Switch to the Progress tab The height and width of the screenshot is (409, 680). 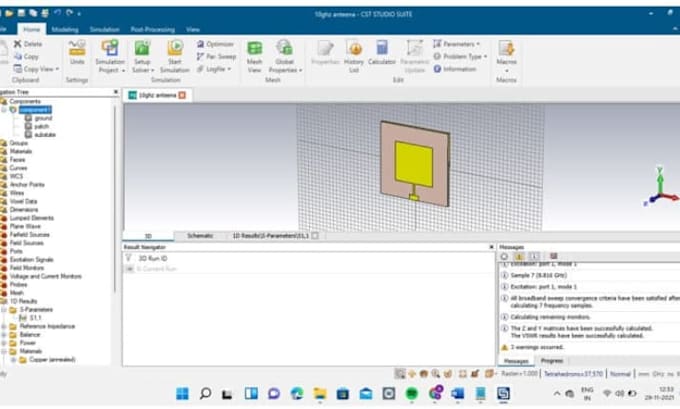coord(552,361)
